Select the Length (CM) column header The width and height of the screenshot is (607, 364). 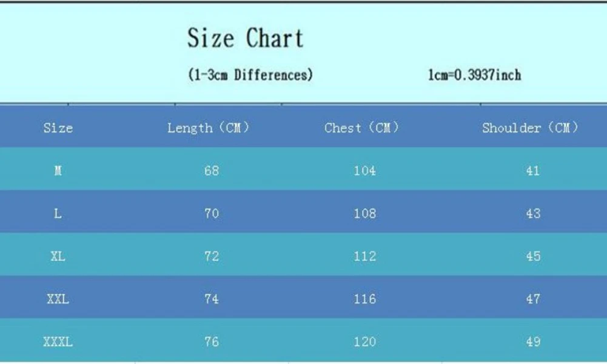pos(208,128)
